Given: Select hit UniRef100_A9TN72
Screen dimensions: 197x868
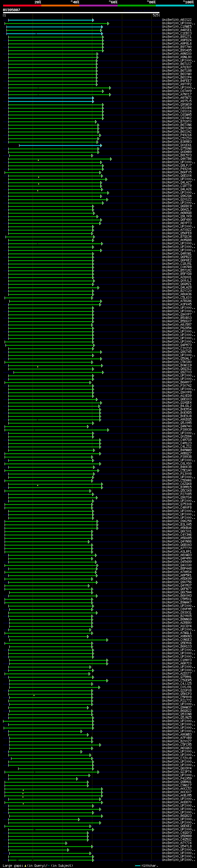Looking at the screenshot, I should (x=177, y=98).
